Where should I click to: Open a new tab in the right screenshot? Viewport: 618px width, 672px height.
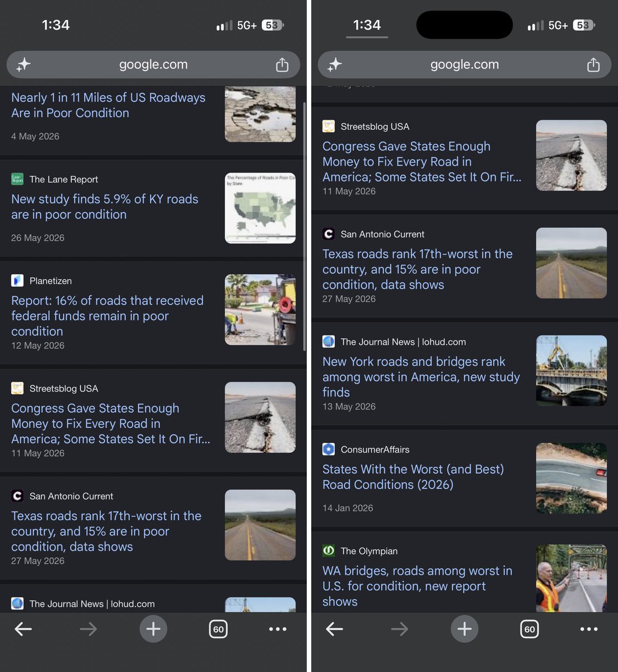click(465, 629)
